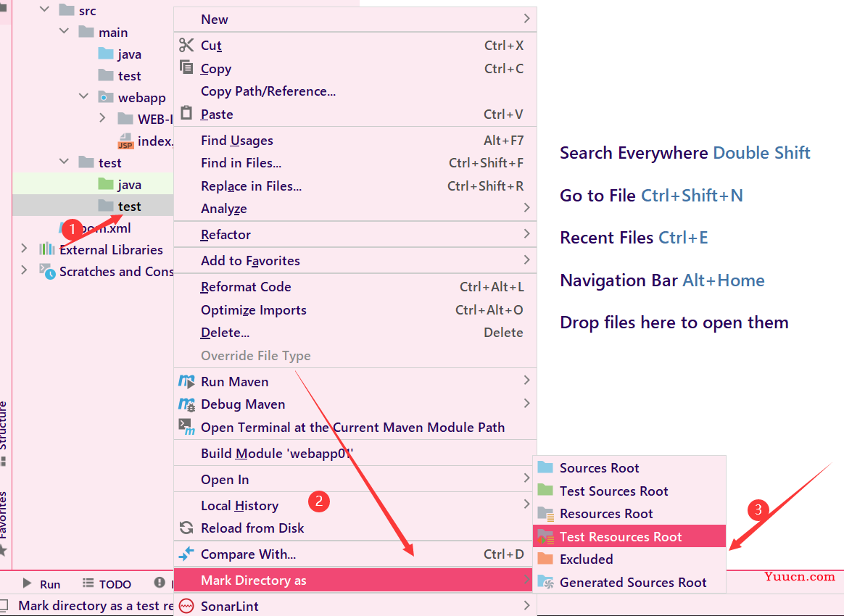
Task: Click the orange Excluded folder icon
Action: pos(545,559)
